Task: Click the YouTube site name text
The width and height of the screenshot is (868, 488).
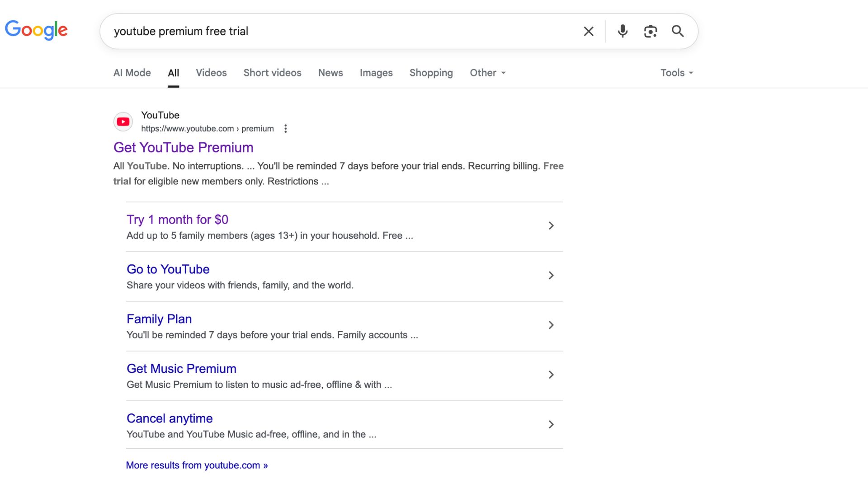Action: pos(160,115)
